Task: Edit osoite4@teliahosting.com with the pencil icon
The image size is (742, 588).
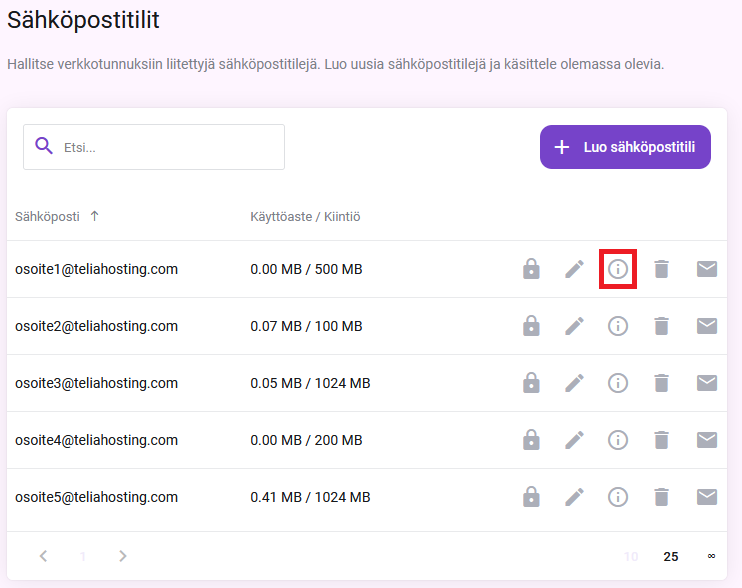Action: click(574, 440)
